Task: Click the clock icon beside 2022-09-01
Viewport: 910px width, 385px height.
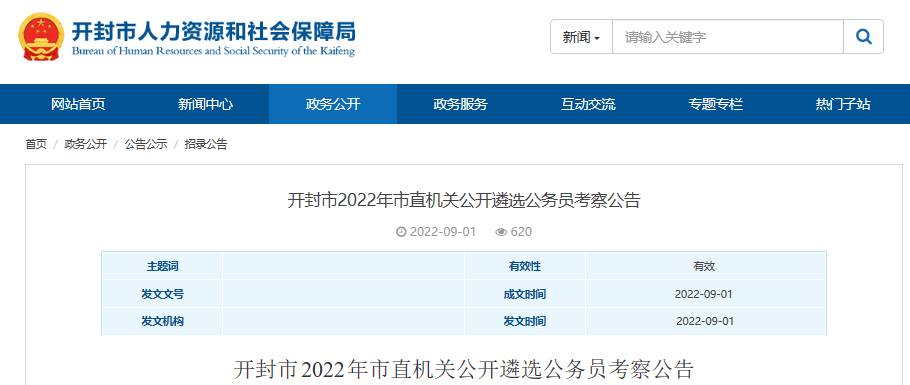Action: (x=401, y=232)
